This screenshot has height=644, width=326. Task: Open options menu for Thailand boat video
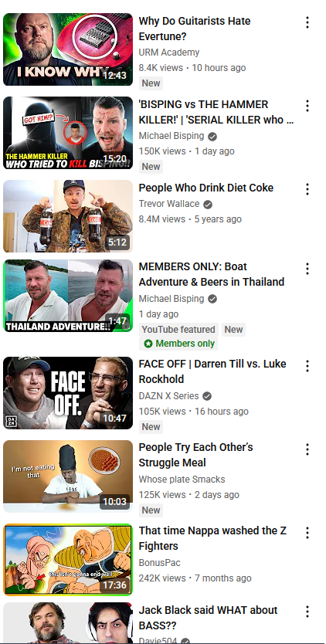click(307, 269)
